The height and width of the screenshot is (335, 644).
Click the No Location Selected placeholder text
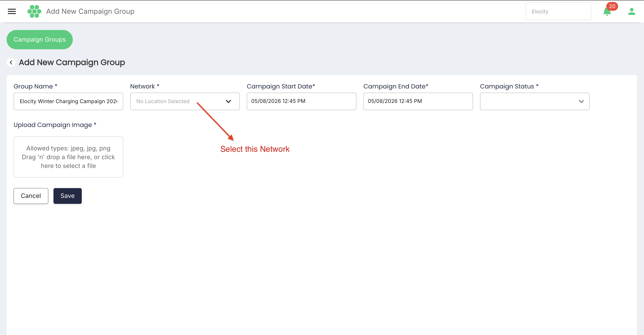tap(163, 101)
